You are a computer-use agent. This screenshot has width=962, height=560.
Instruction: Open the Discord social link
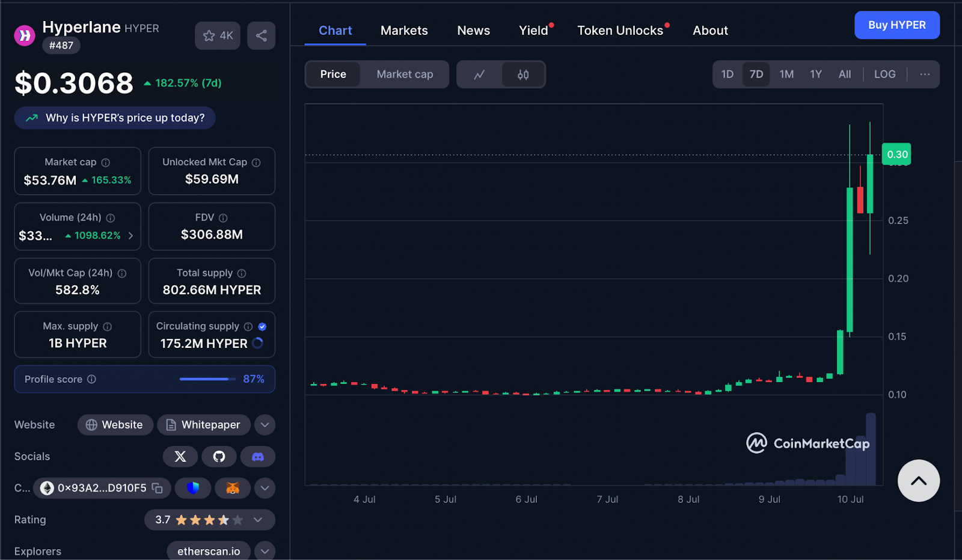[258, 457]
